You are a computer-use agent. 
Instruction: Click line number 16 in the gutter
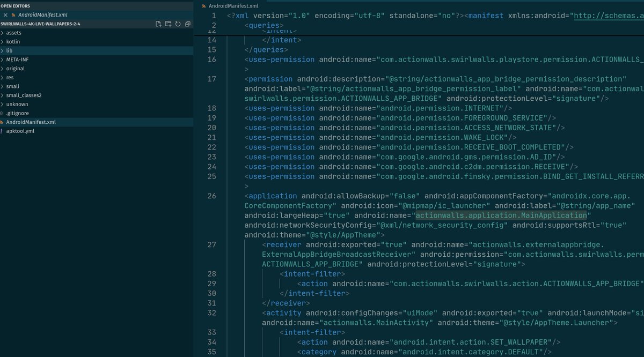(x=211, y=59)
